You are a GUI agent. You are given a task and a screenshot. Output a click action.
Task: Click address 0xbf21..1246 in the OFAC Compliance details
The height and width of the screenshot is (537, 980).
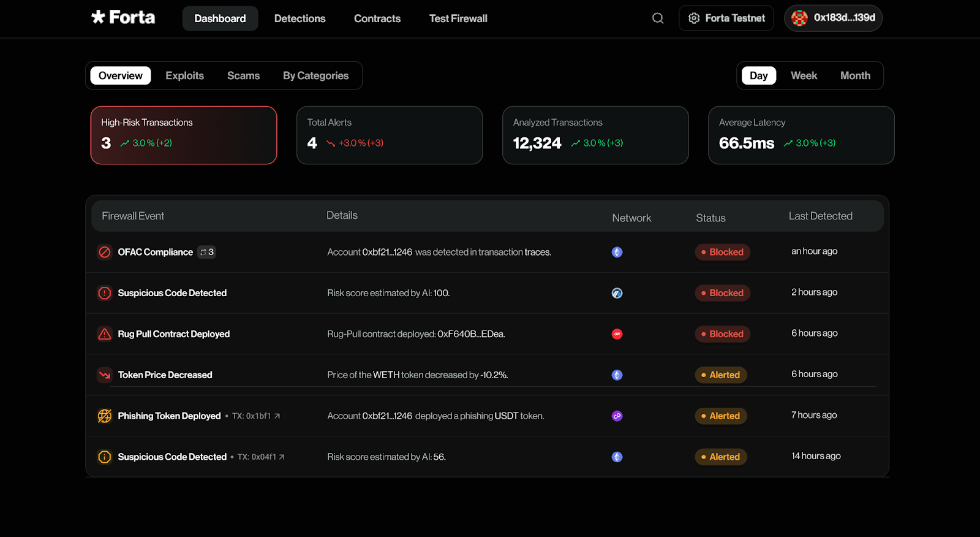[x=387, y=252]
